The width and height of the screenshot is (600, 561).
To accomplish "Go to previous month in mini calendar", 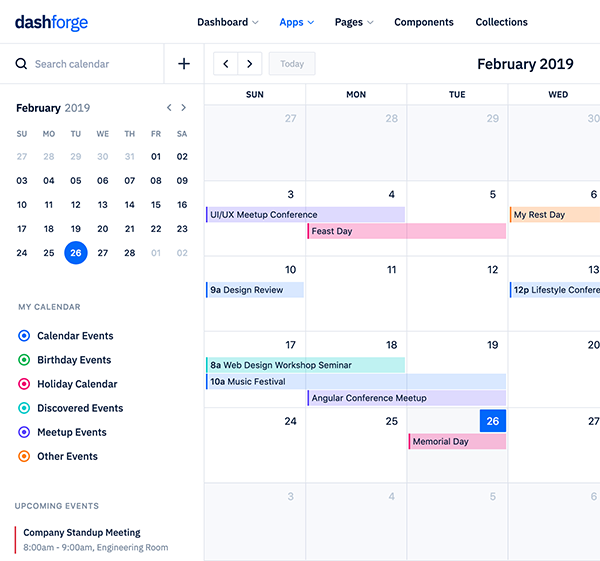I will coord(169,108).
